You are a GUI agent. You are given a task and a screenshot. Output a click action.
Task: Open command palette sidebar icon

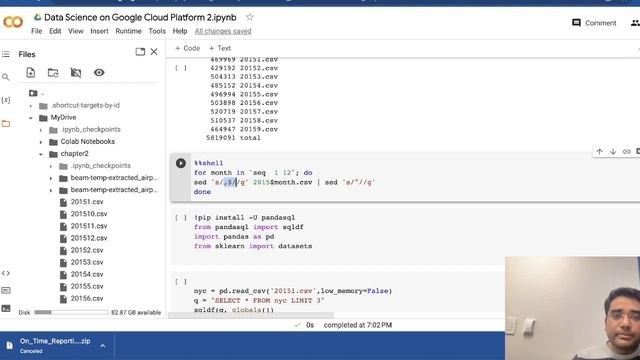point(6,291)
